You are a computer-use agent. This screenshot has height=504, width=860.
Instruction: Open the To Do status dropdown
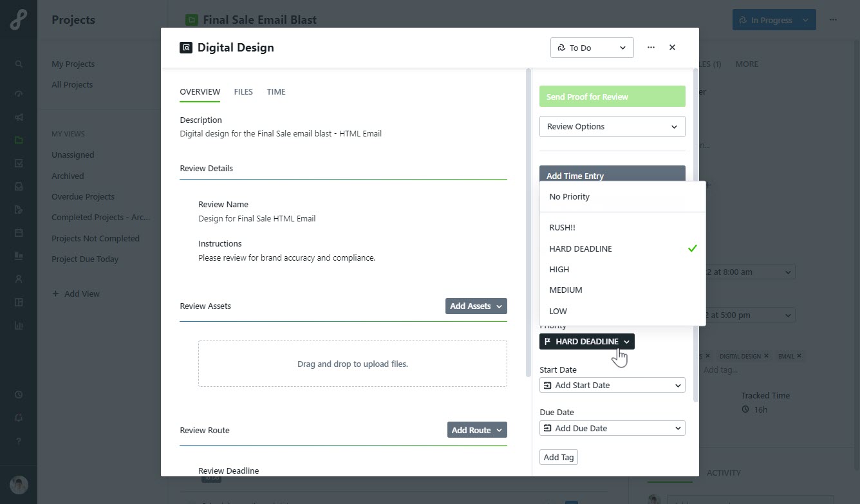[x=592, y=48]
